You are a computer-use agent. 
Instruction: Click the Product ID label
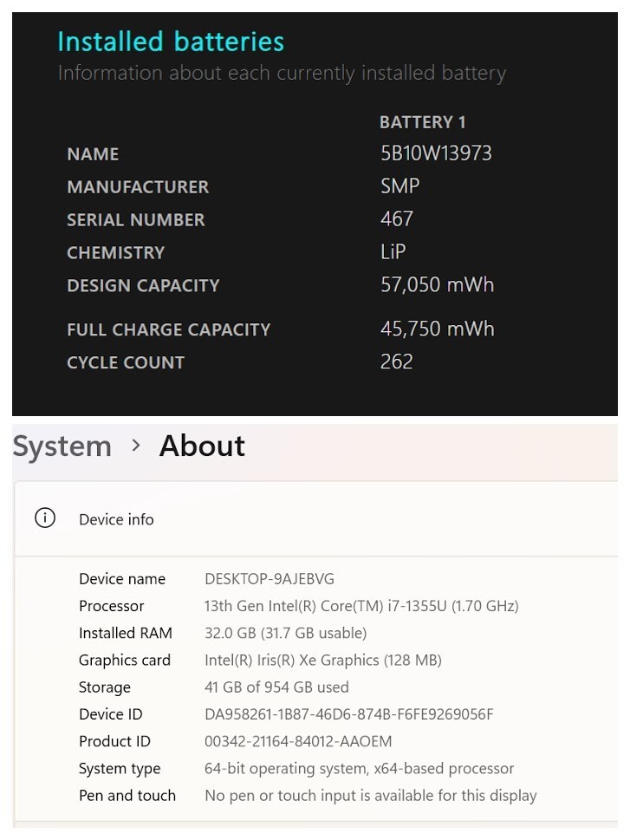(x=114, y=741)
